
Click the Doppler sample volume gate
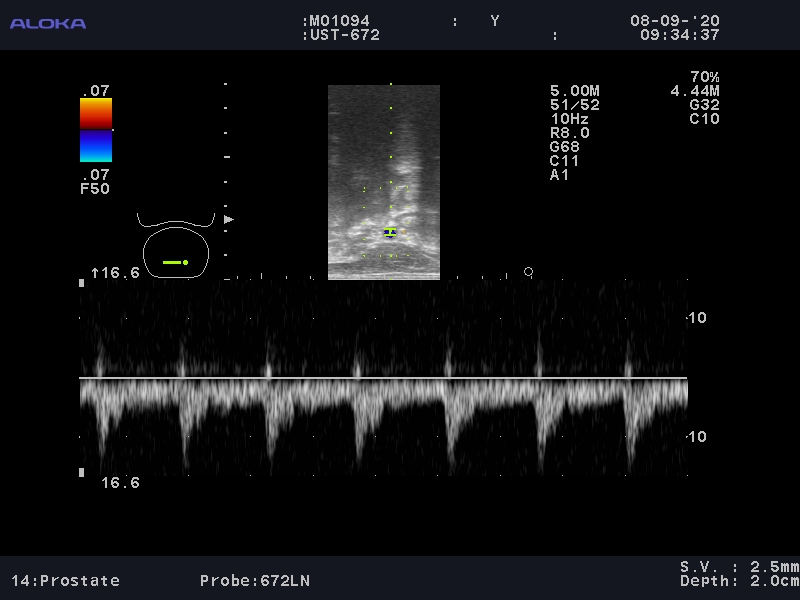[x=390, y=232]
